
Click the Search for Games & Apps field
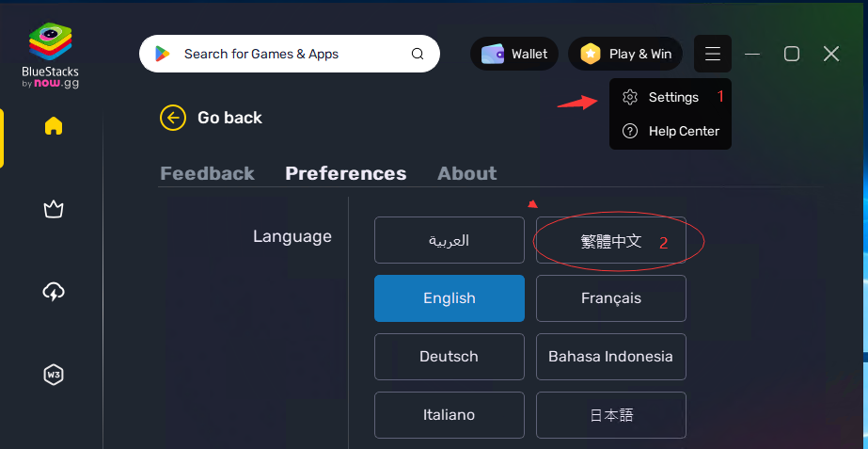click(290, 54)
